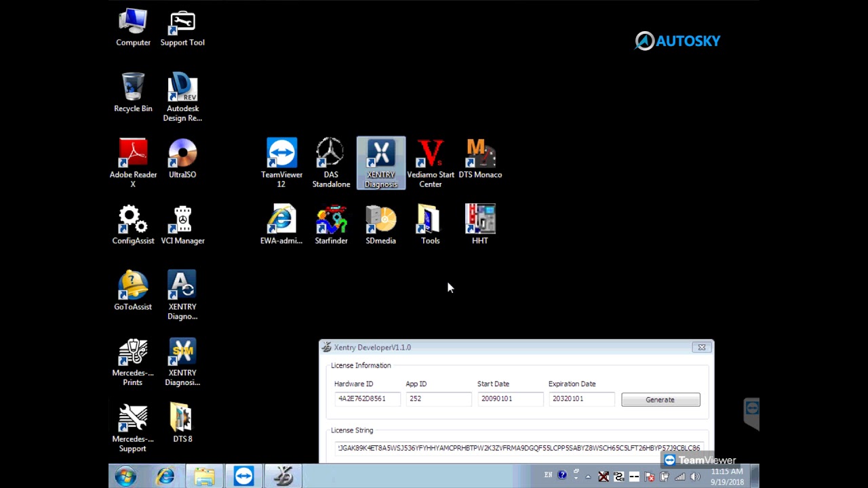Open the Computer desktop icon

(133, 28)
